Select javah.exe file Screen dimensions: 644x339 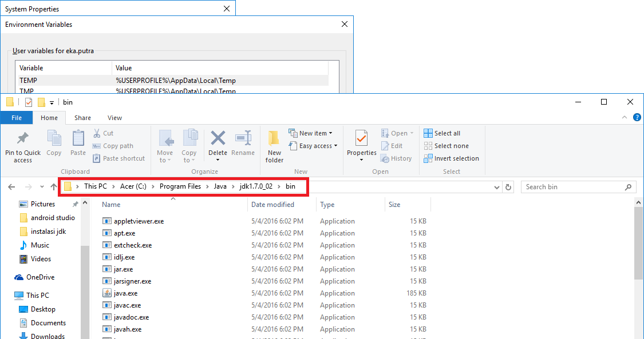coord(127,329)
